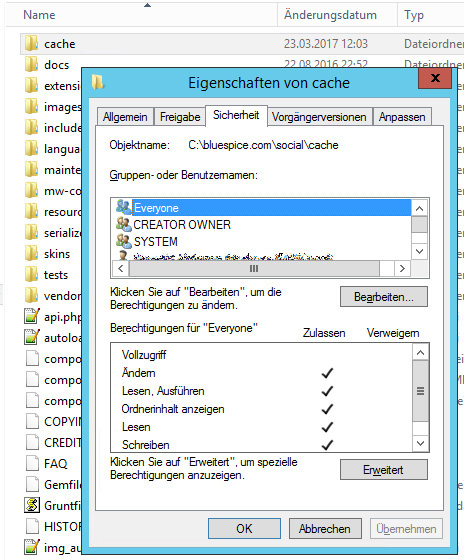Click the docs folder icon
The height and width of the screenshot is (560, 464).
tap(31, 65)
